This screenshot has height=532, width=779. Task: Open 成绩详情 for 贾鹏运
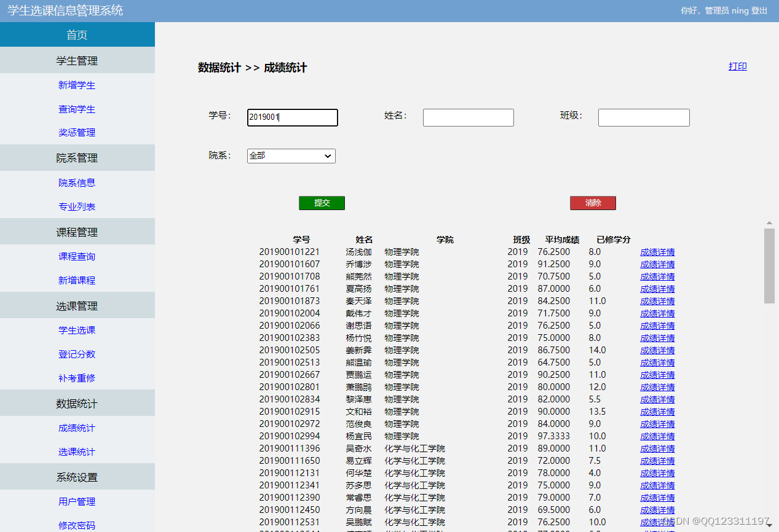(x=657, y=375)
